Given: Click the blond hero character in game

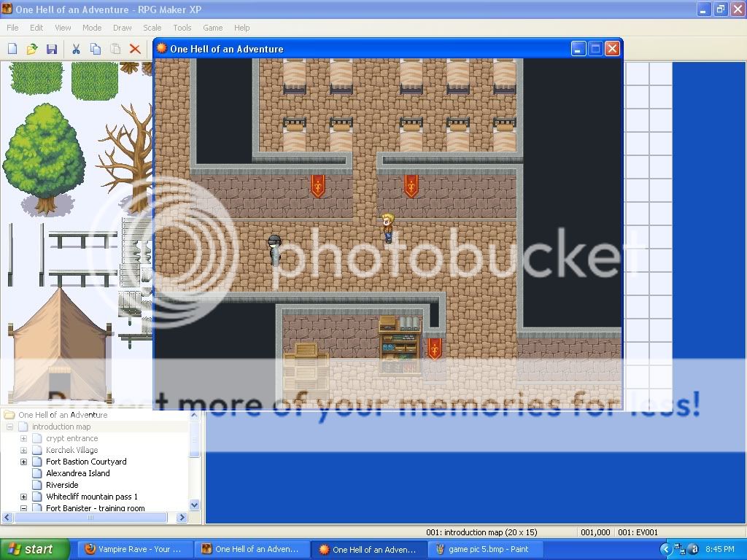Looking at the screenshot, I should pos(388,228).
